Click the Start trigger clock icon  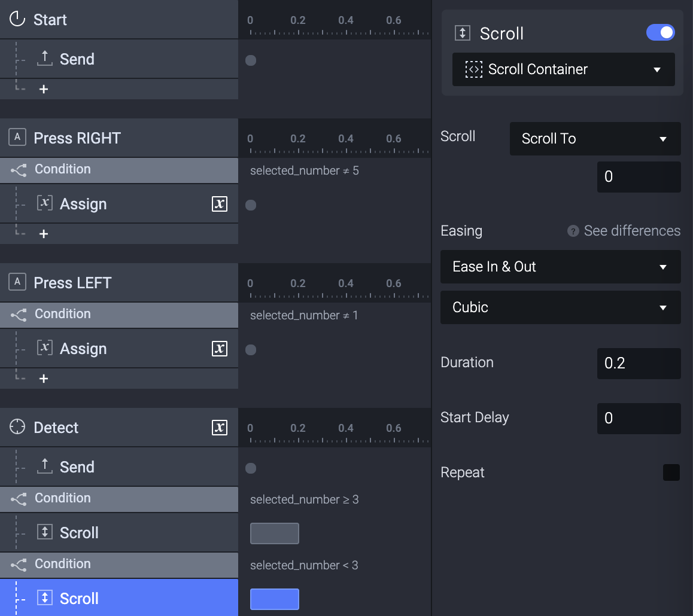(x=17, y=19)
